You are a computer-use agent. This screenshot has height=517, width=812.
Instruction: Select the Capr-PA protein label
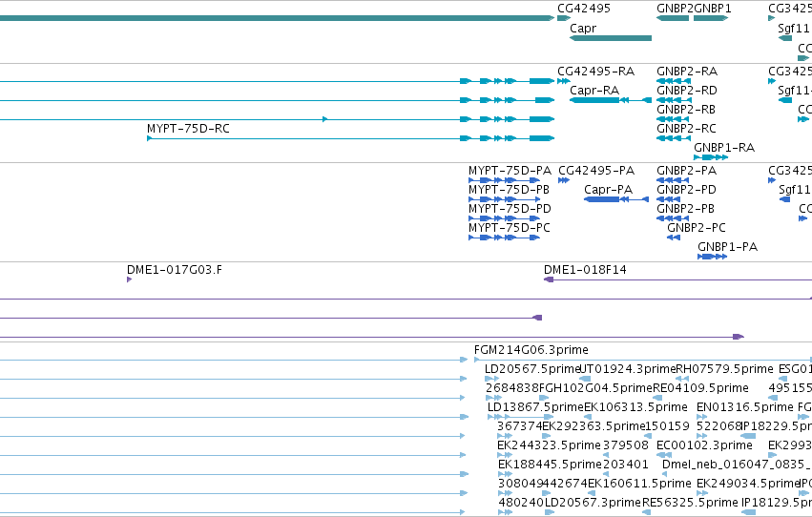tap(608, 190)
